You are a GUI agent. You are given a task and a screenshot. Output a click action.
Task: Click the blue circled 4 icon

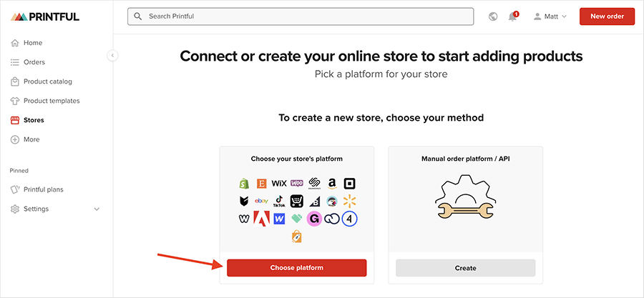click(349, 219)
